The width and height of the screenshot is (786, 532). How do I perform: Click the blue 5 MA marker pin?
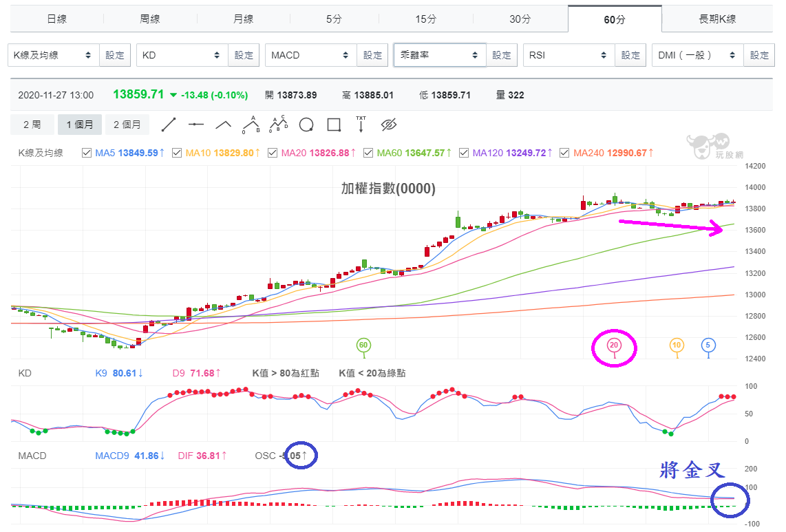click(x=708, y=346)
